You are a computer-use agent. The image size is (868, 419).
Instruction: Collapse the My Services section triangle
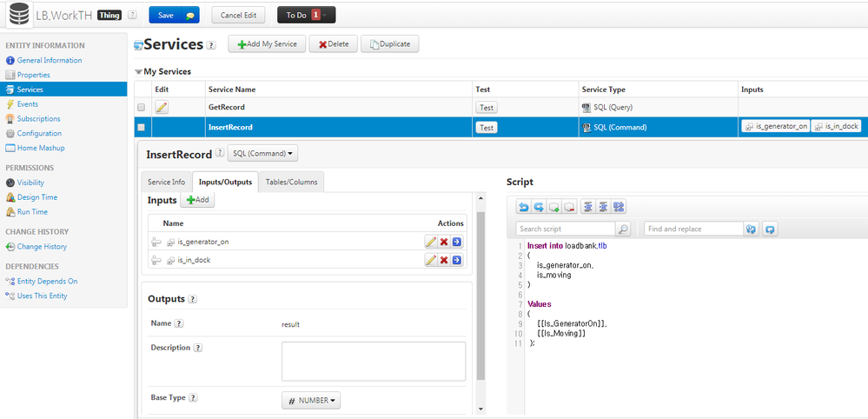(138, 72)
